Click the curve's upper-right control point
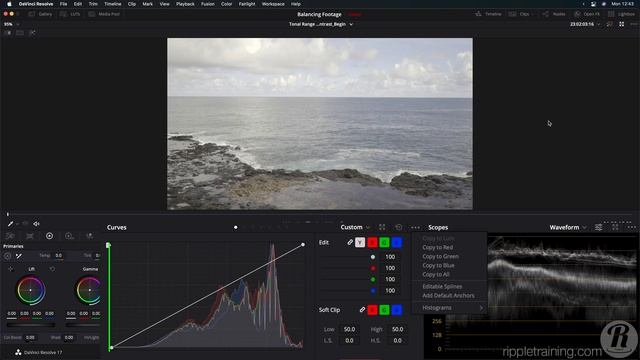 pyautogui.click(x=303, y=244)
